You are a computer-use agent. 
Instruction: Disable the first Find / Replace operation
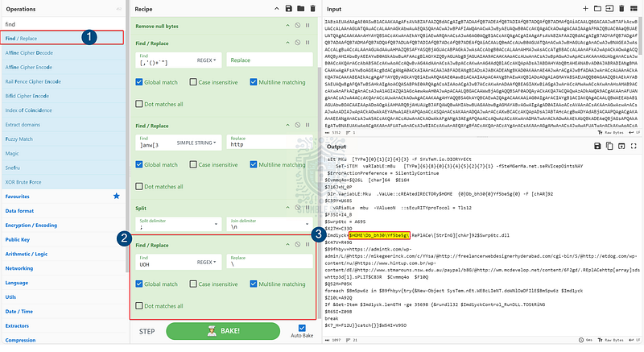click(297, 43)
